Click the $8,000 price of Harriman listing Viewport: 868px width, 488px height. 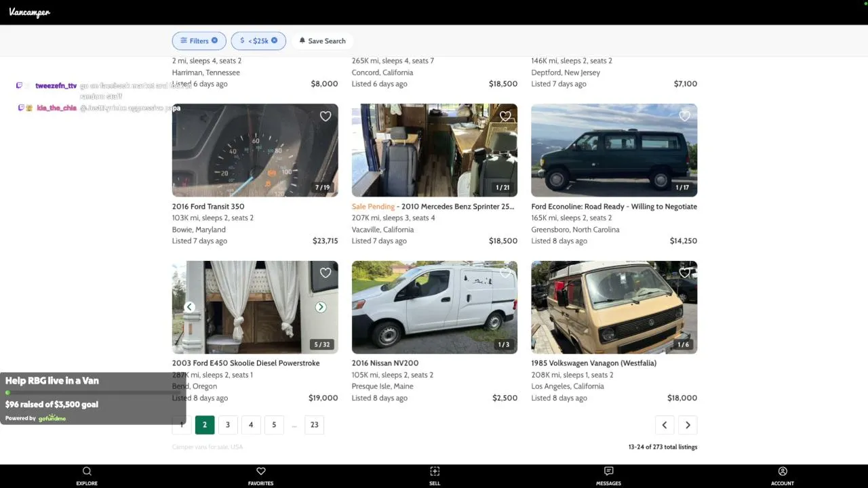pyautogui.click(x=325, y=84)
